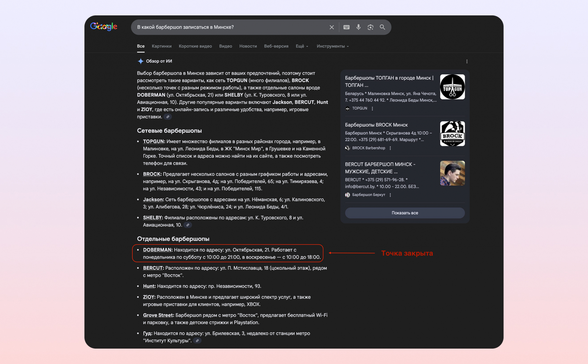The width and height of the screenshot is (588, 364).
Task: Open the AI overview three-dot menu
Action: pos(467,61)
